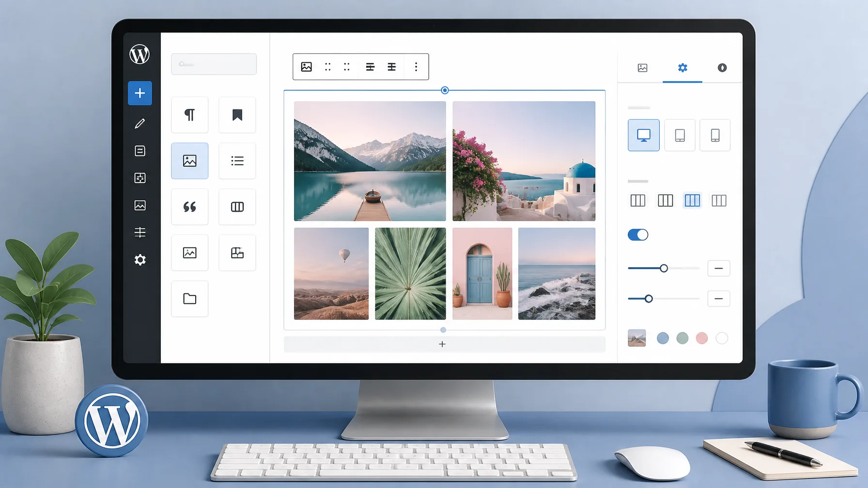The width and height of the screenshot is (868, 488).
Task: Select the tablet preview device
Action: coord(680,135)
